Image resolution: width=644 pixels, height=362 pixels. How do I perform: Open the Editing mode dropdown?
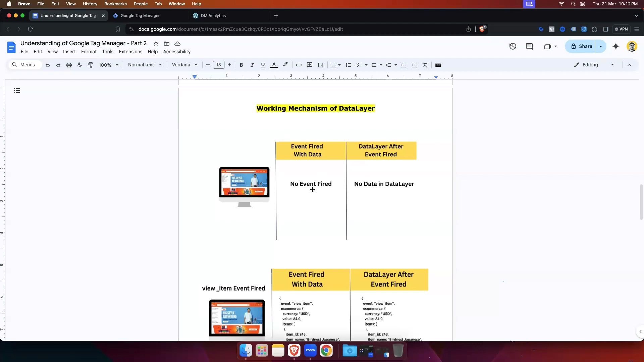[594, 65]
